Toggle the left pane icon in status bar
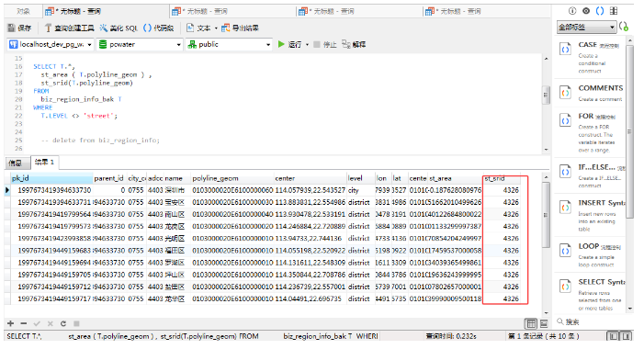644x349 pixels. (613, 336)
